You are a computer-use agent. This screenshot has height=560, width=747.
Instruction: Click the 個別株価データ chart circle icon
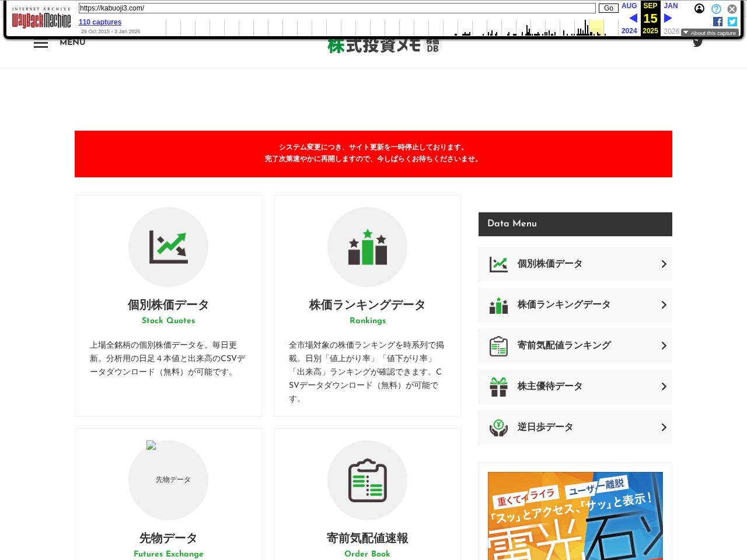(x=168, y=247)
